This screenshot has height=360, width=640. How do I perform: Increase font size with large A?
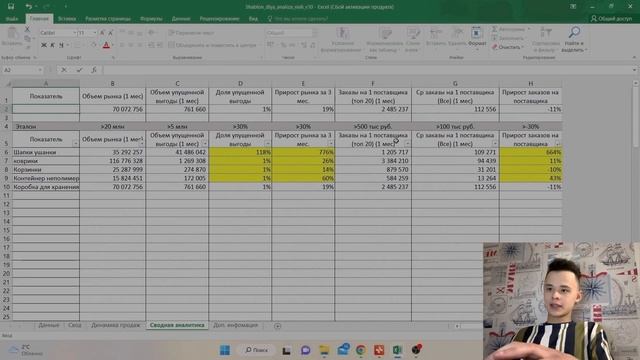pyautogui.click(x=102, y=33)
